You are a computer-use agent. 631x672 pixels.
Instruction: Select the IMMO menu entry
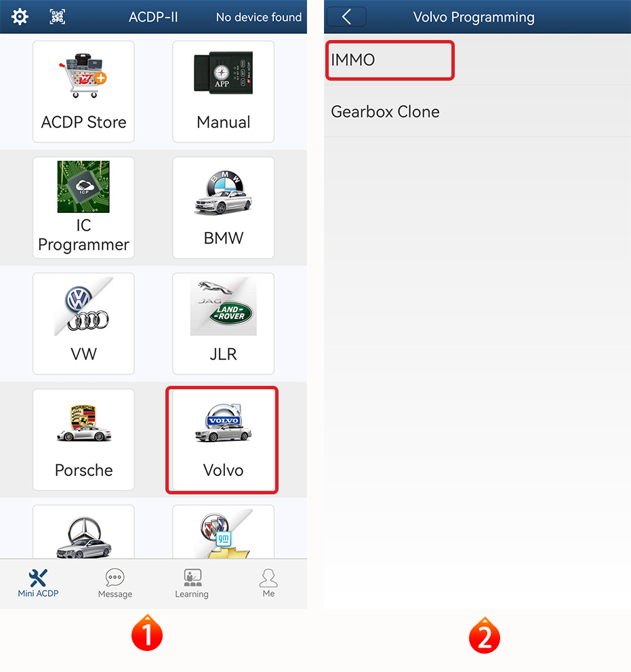pos(389,60)
